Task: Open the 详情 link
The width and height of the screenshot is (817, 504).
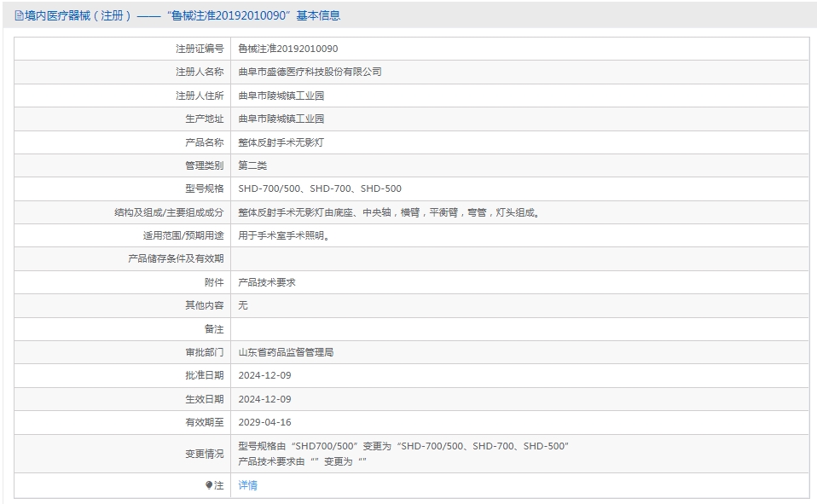Action: pyautogui.click(x=247, y=485)
